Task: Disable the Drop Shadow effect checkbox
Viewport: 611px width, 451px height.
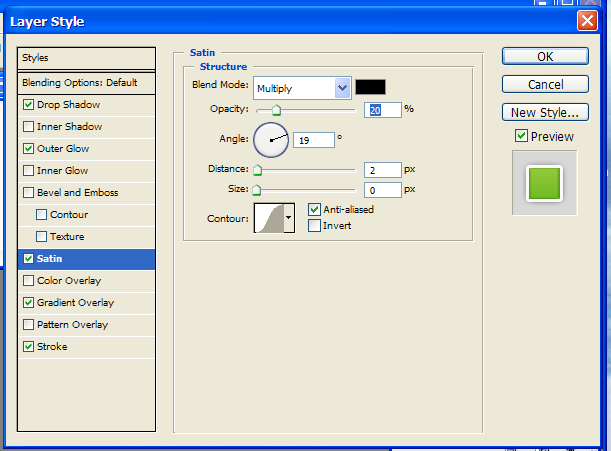Action: 28,105
